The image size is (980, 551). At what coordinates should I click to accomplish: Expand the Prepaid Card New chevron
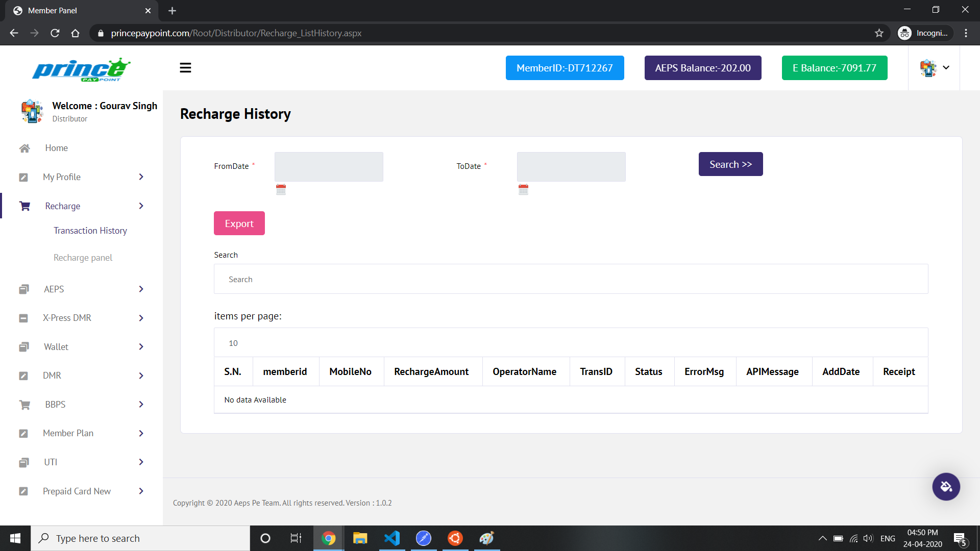[141, 491]
